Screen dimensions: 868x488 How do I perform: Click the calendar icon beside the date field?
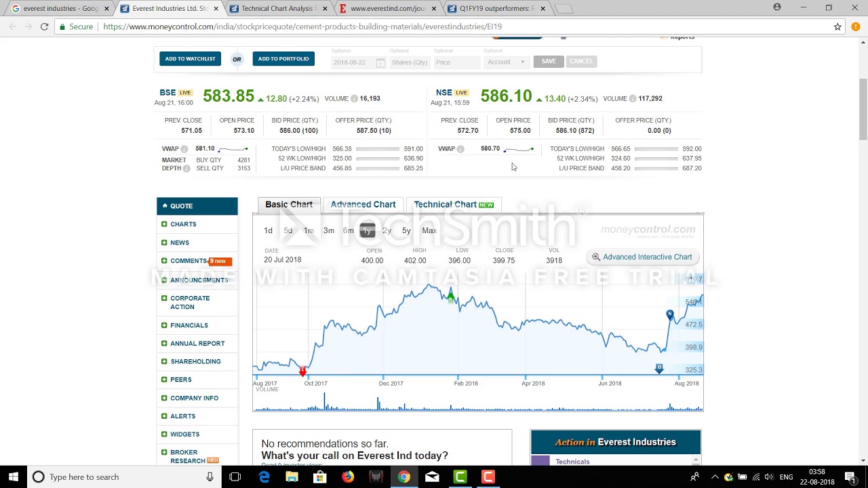point(380,62)
